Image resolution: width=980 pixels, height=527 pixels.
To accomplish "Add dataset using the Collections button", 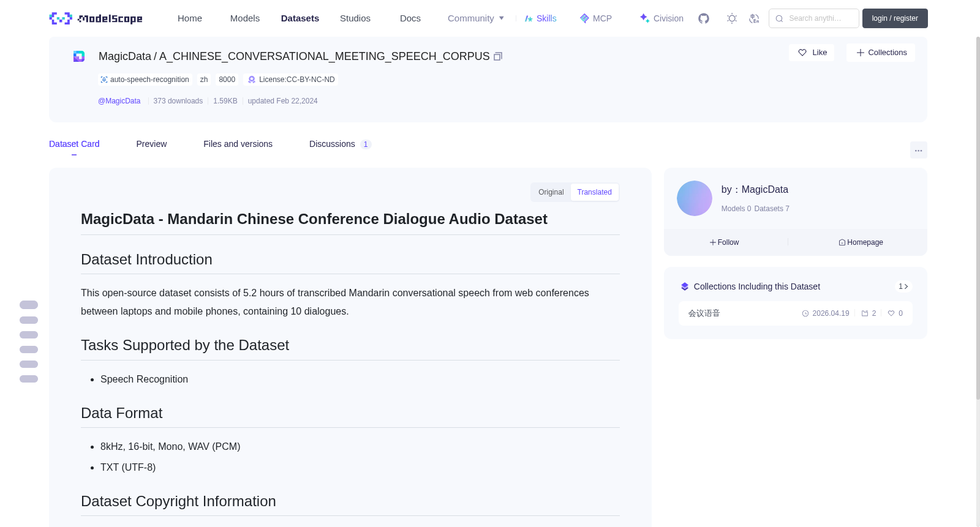I will pyautogui.click(x=881, y=53).
